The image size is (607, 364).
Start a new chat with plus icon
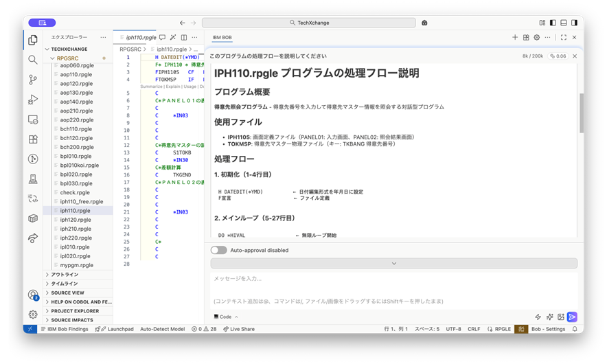(515, 38)
